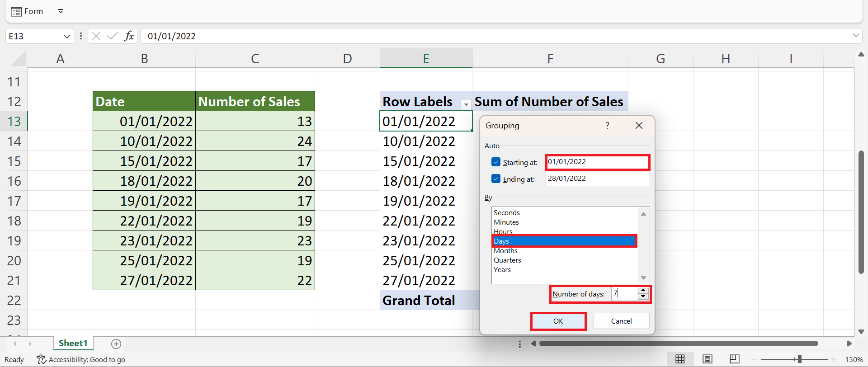Open the Row Labels filter dropdown
The image size is (868, 367).
pyautogui.click(x=466, y=104)
